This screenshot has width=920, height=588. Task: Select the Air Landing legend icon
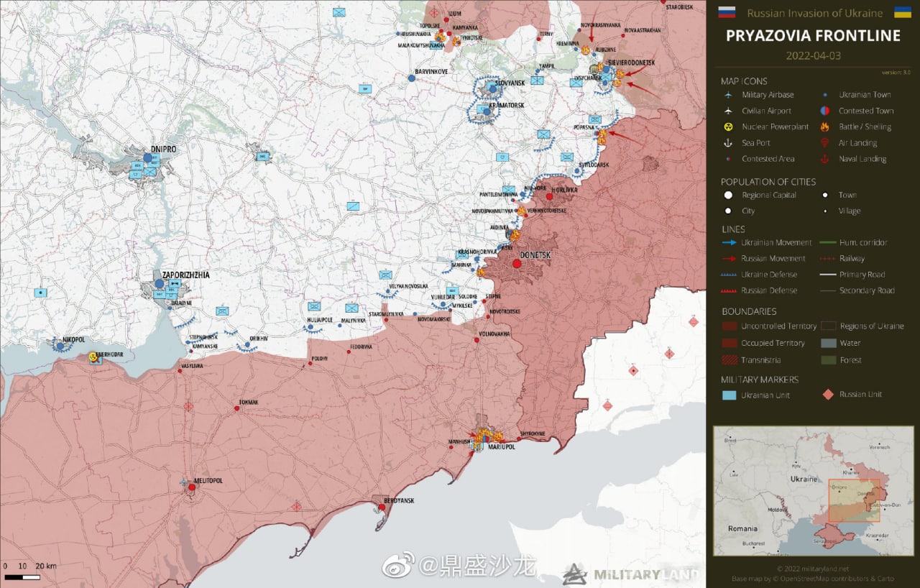(824, 143)
